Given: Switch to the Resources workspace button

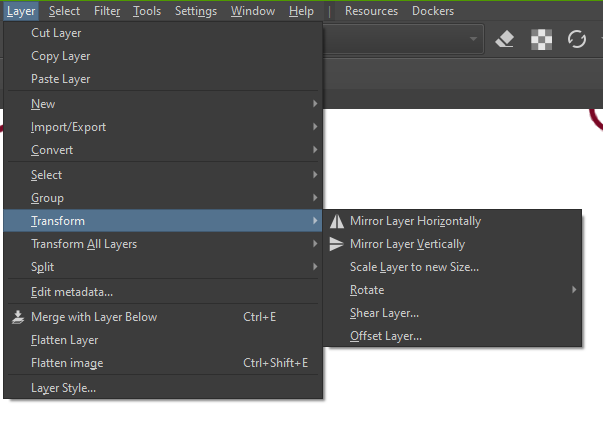Looking at the screenshot, I should click(x=371, y=11).
